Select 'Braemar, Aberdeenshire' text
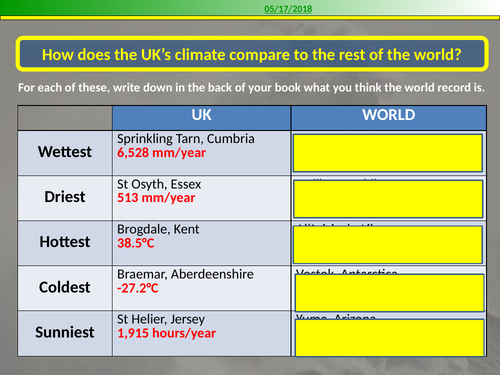Image resolution: width=500 pixels, height=375 pixels. (185, 274)
